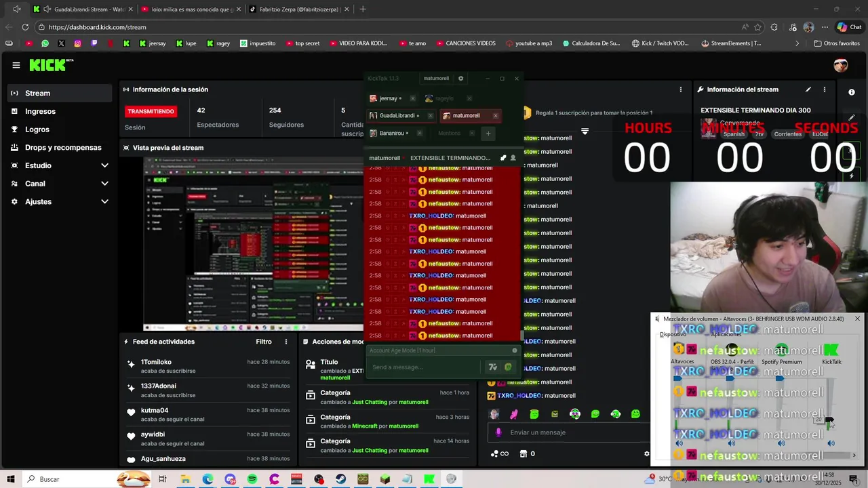
Task: Click the purple microphone icon in message box
Action: (x=498, y=432)
